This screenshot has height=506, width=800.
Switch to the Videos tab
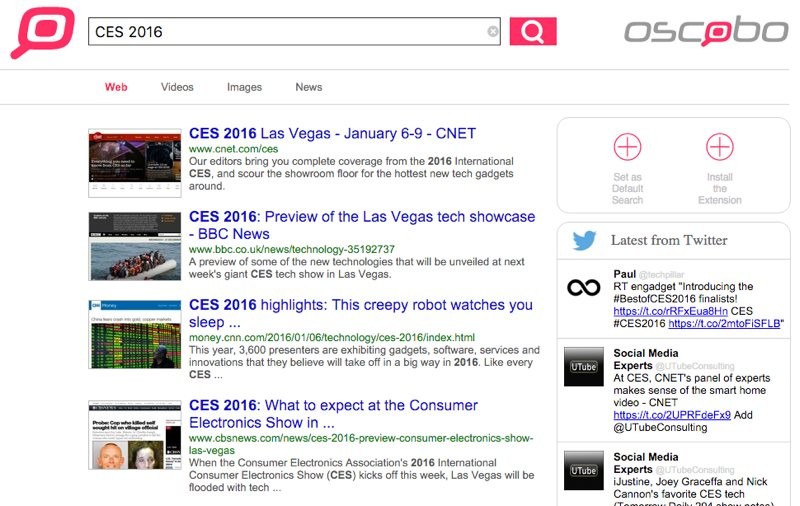coord(177,87)
